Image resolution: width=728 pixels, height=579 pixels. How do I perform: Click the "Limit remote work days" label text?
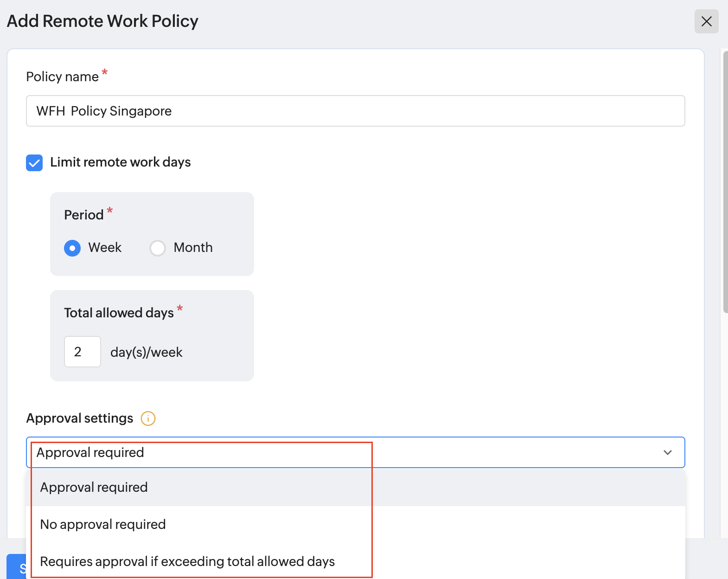pyautogui.click(x=121, y=162)
